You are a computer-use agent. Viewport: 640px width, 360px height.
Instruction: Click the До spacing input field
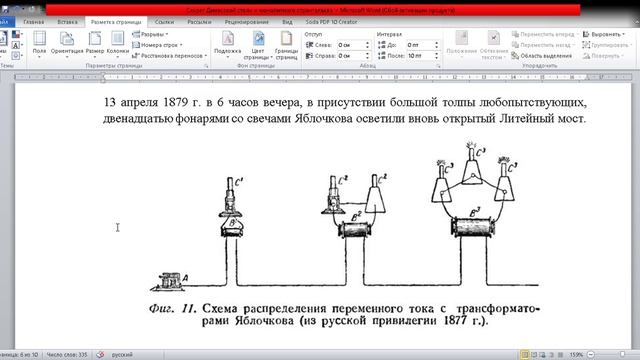point(420,45)
